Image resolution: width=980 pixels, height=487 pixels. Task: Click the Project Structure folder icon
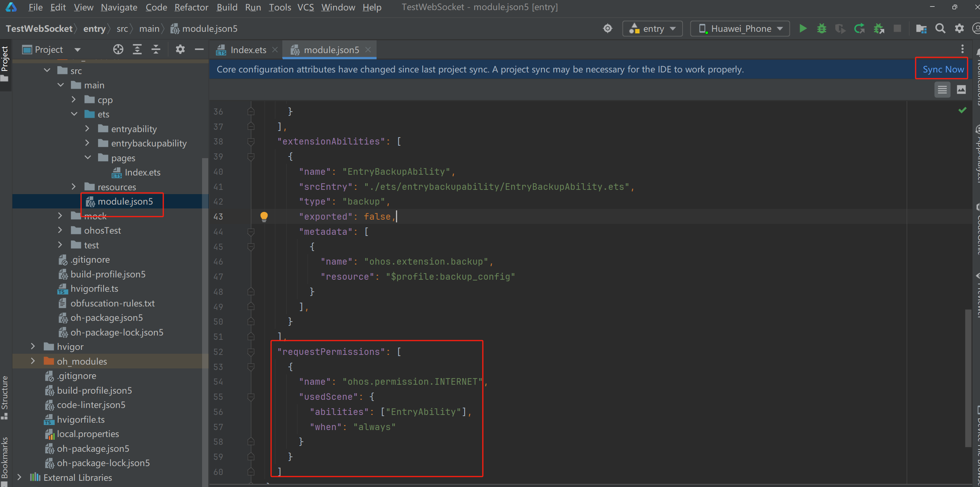coord(921,29)
